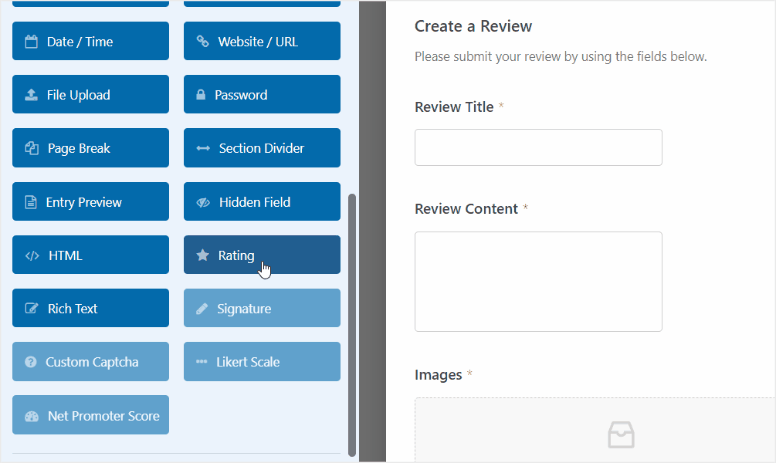Click the Website / URL link icon

202,42
